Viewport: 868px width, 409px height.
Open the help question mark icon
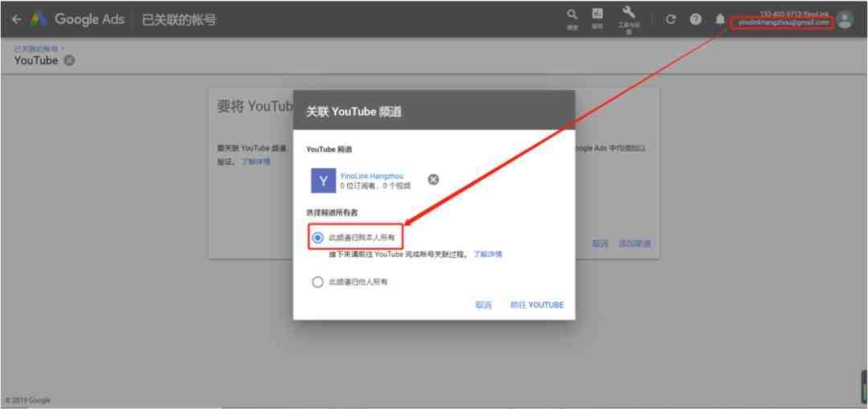tap(695, 19)
